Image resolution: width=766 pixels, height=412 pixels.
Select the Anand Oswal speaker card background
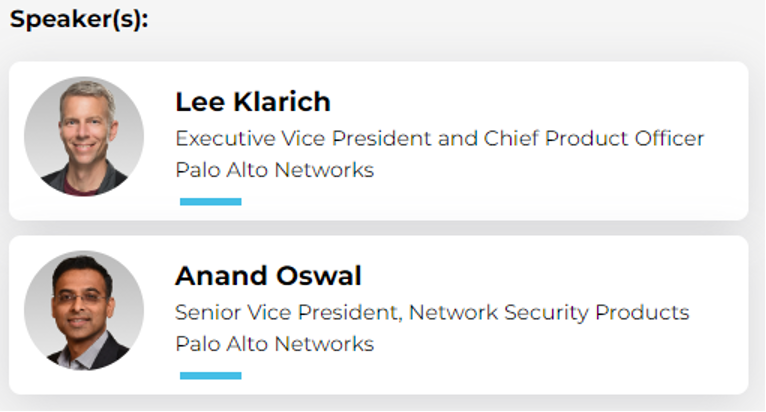click(379, 315)
